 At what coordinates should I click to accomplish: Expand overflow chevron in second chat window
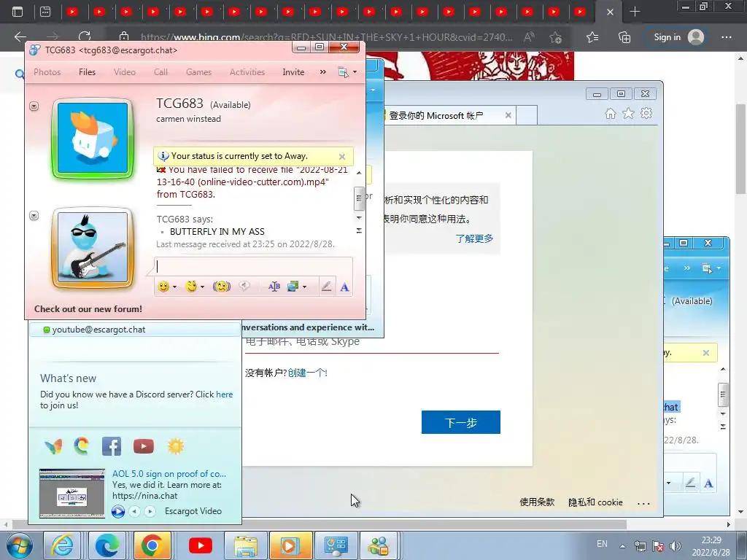click(687, 268)
